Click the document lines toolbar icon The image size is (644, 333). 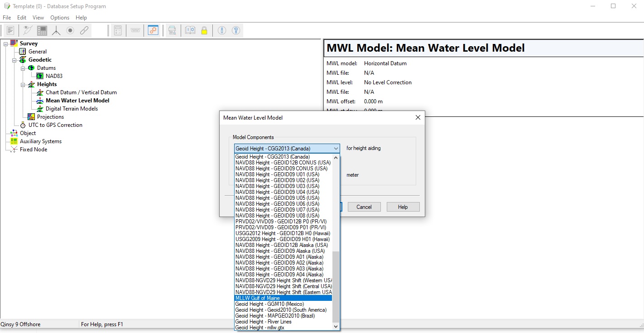click(x=10, y=30)
